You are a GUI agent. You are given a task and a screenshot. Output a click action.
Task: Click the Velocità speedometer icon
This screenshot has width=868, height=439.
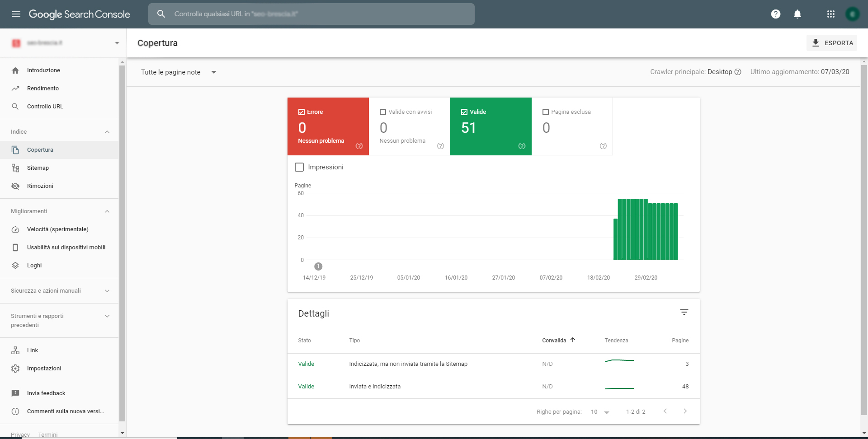15,229
